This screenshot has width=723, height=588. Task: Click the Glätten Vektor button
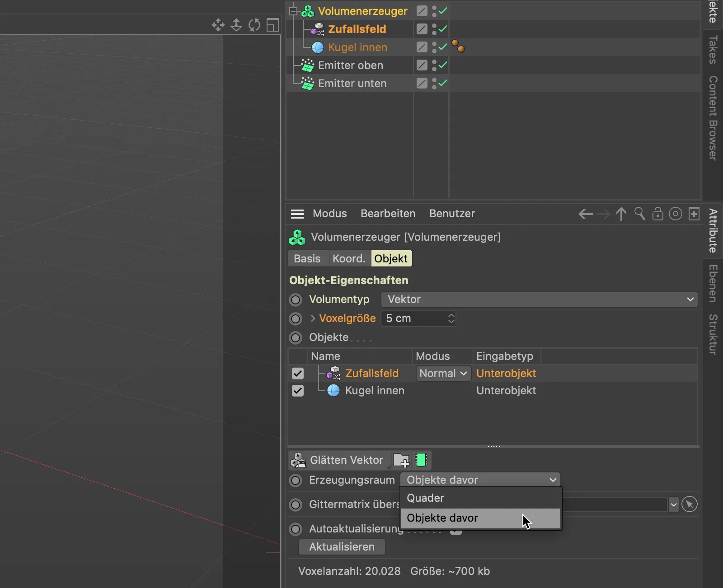(340, 460)
